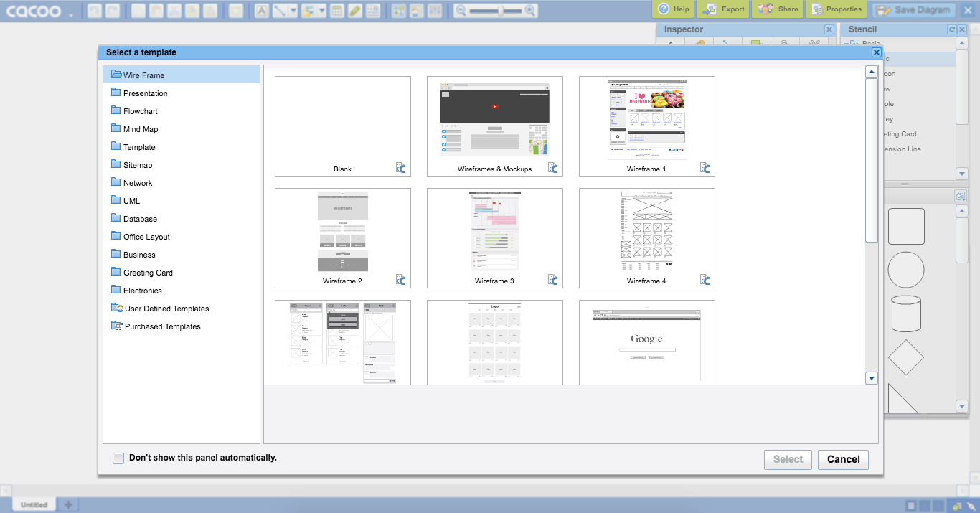Click the zoom level slider handle
Image resolution: width=980 pixels, height=513 pixels.
501,11
